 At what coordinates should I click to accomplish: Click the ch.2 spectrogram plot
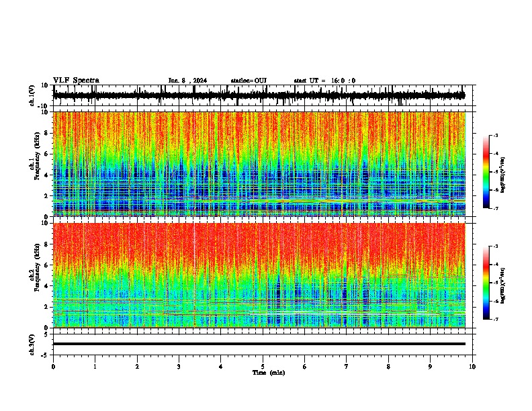(259, 275)
